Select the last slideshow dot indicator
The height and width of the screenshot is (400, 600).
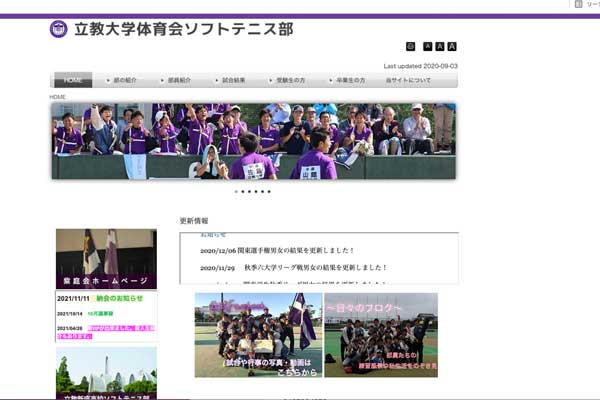[269, 191]
